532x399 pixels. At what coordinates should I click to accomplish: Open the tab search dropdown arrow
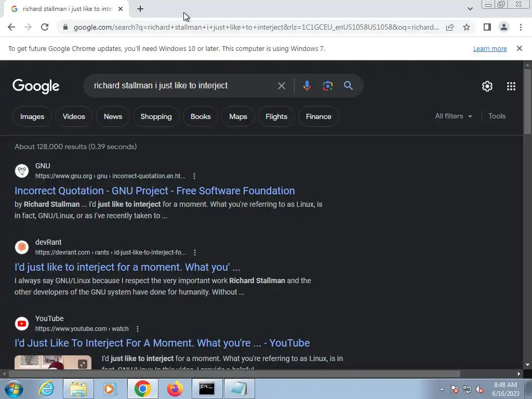470,9
